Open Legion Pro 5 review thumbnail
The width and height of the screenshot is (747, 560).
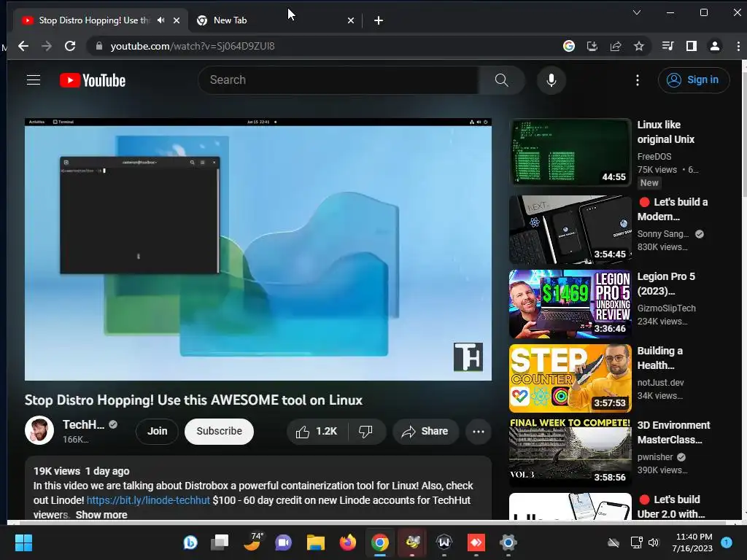point(570,304)
